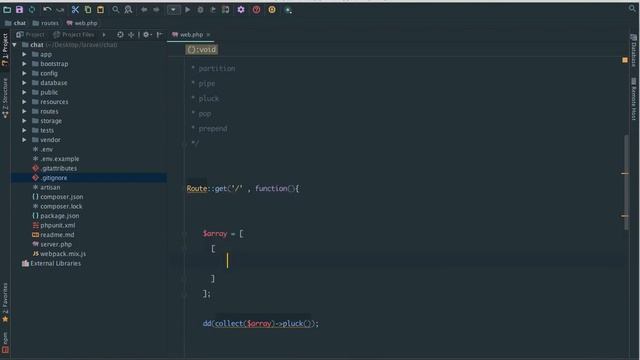640x360 pixels.
Task: Click the Hide Project panel icon
Action: (160, 35)
